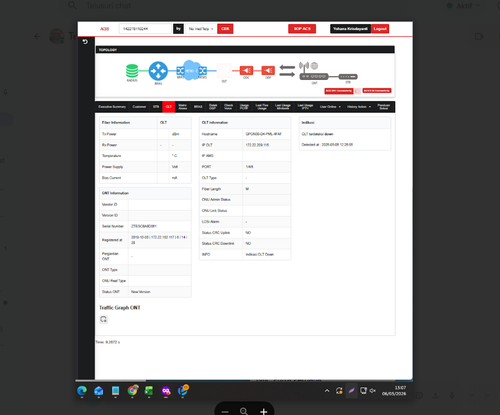Open the green Excel taskbar icon
This screenshot has width=500, height=415.
149,390
